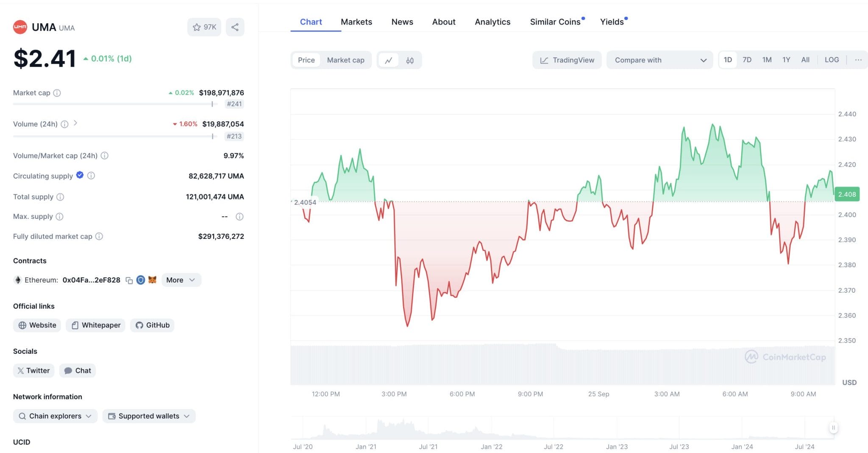Open the Analytics tab

pyautogui.click(x=492, y=22)
